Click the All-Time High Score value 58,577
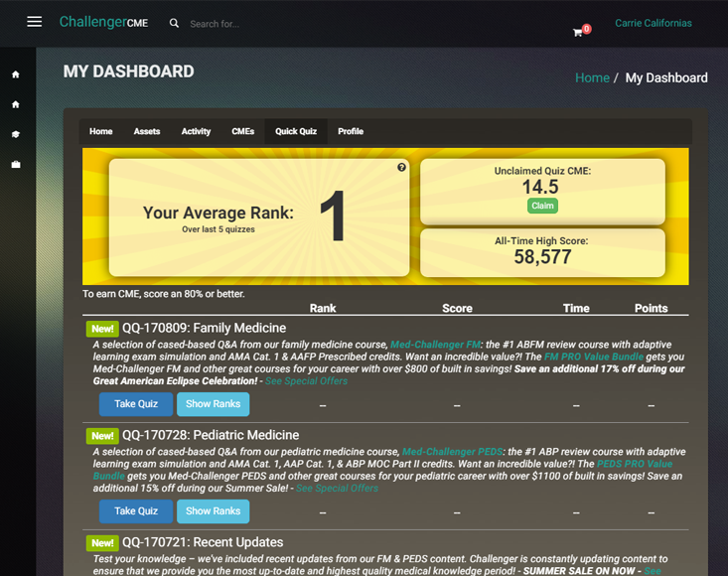Viewport: 728px width, 576px height. (x=542, y=256)
